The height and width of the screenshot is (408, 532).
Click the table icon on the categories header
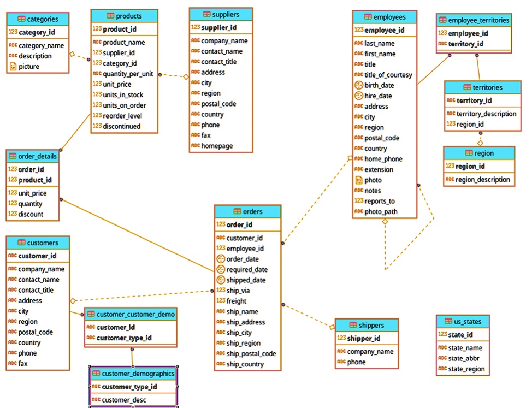[x=21, y=19]
